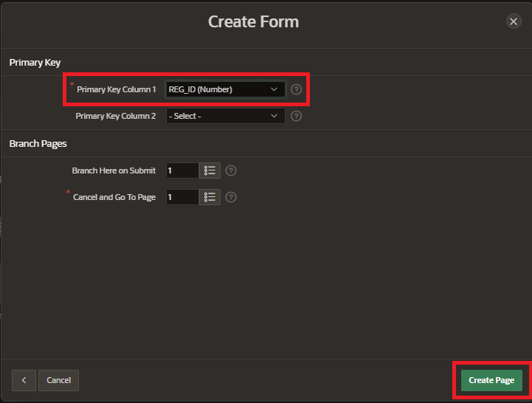Expand the Primary Key Column 2 dropdown
Viewport: 532px width, 403px height.
click(x=225, y=116)
